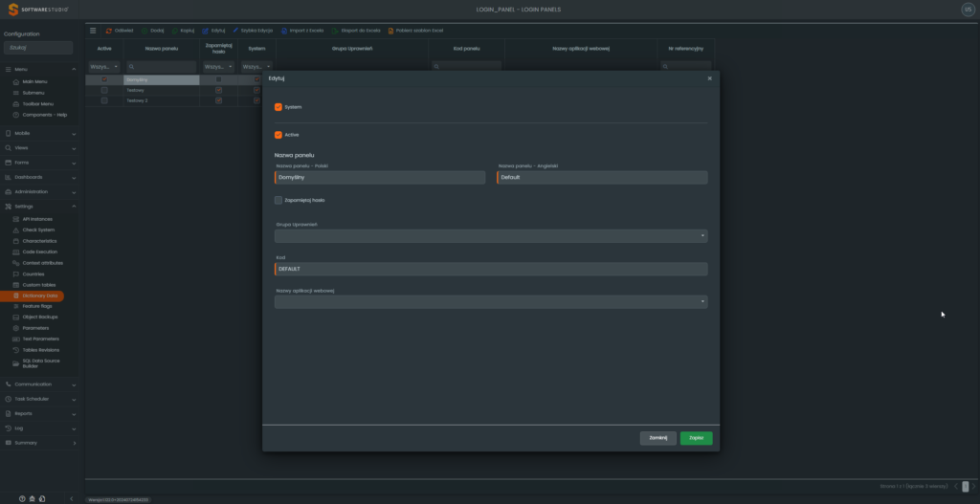Open the Nazwy aplikacji webowej dropdown

point(490,302)
